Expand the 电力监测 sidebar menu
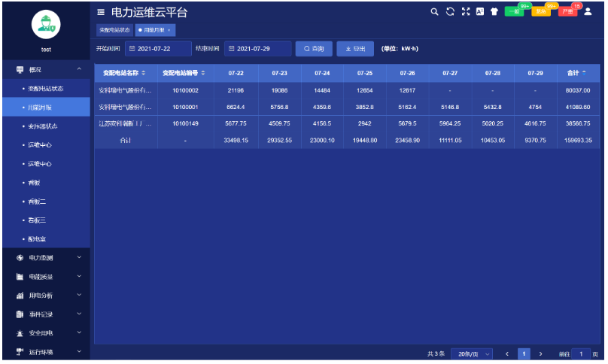This screenshot has width=608, height=364. click(x=45, y=258)
